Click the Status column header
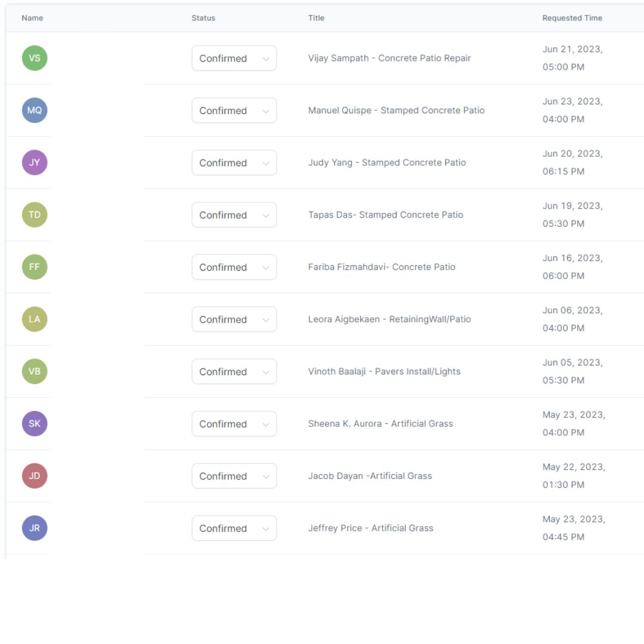 pyautogui.click(x=203, y=18)
